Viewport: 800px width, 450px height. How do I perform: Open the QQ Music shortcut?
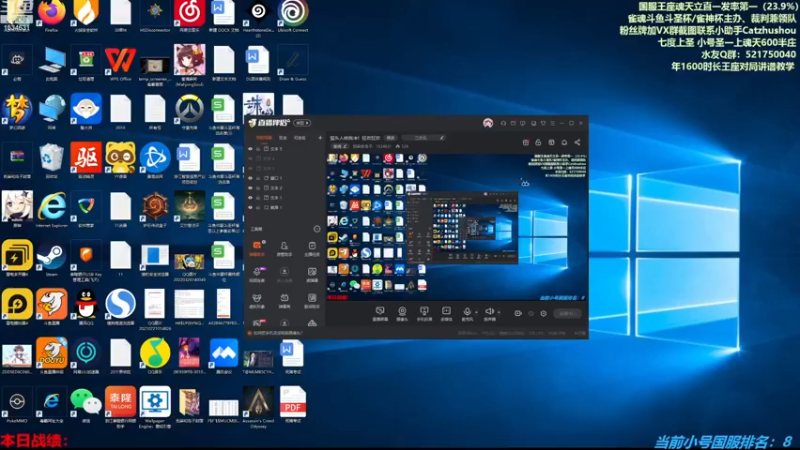point(155,354)
